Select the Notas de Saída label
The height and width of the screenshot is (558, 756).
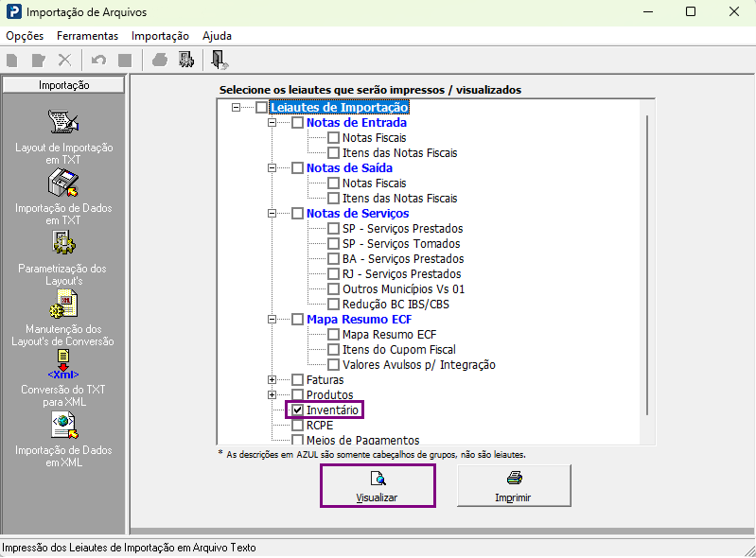349,167
